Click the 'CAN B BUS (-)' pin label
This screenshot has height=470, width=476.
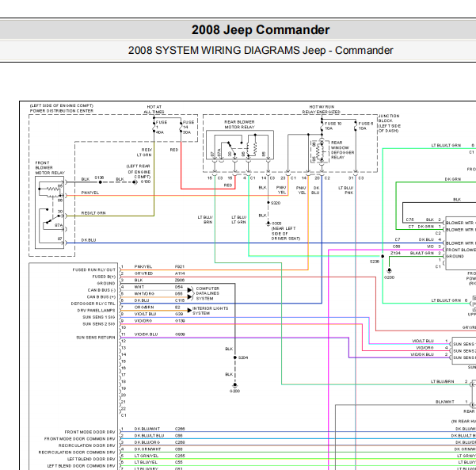pyautogui.click(x=101, y=290)
